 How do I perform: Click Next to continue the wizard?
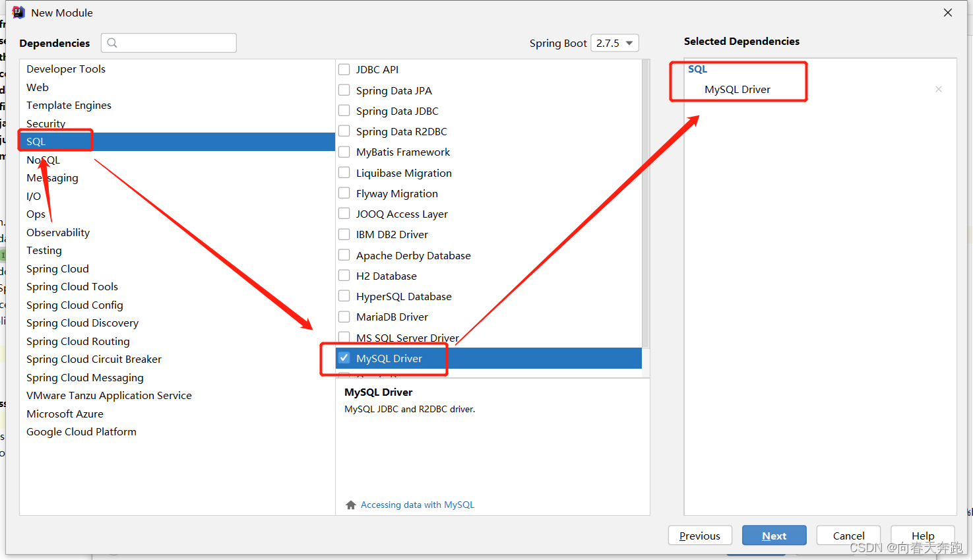pos(774,536)
